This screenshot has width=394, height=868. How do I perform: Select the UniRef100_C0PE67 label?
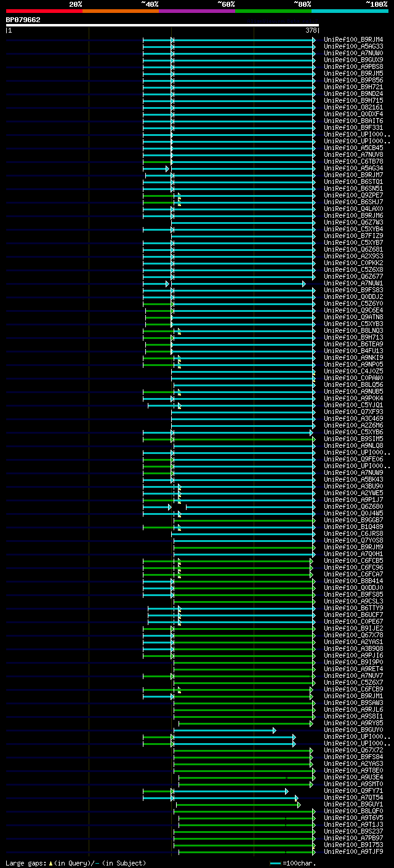353,621
